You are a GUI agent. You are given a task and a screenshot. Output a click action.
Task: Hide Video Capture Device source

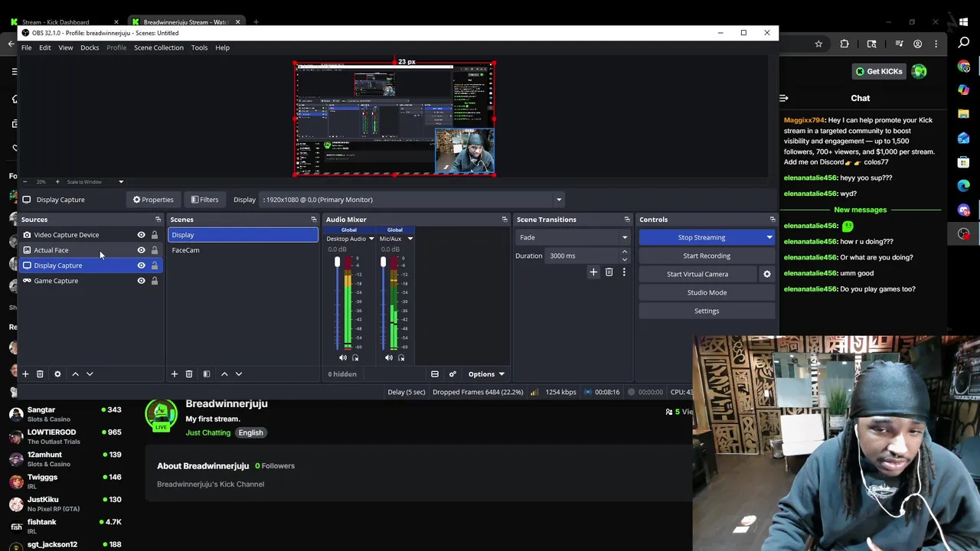(x=141, y=235)
